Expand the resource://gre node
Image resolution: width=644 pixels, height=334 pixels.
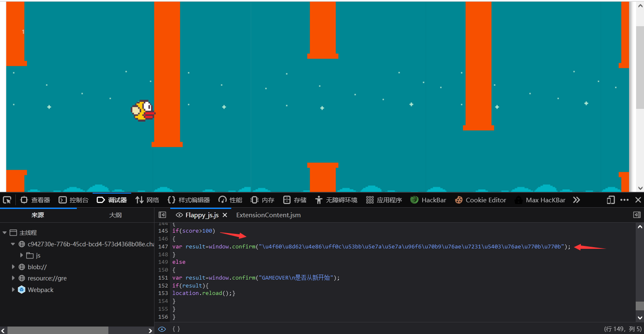(x=13, y=278)
